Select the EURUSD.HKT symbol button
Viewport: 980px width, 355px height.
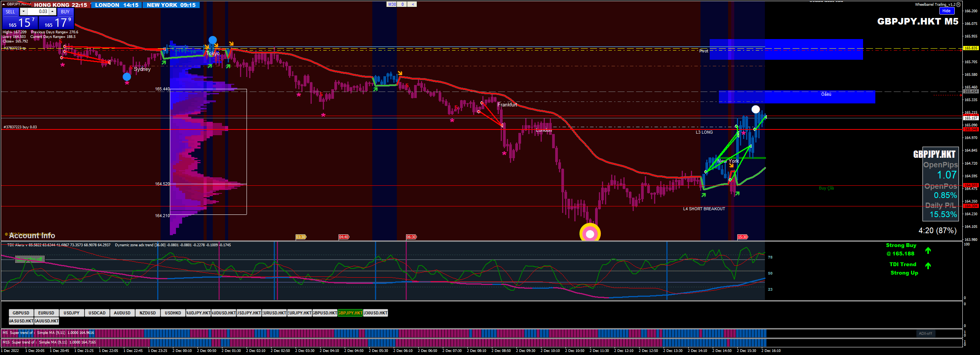coord(274,313)
